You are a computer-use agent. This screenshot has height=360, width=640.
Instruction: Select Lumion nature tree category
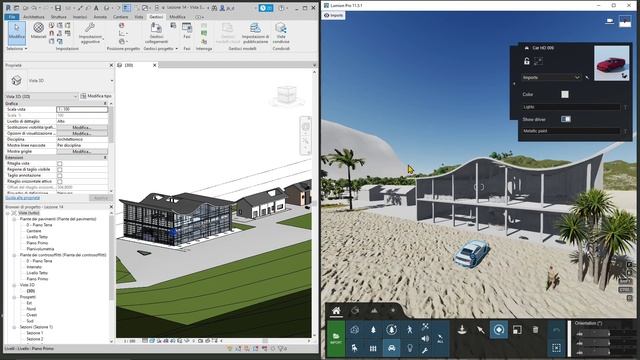tap(373, 330)
